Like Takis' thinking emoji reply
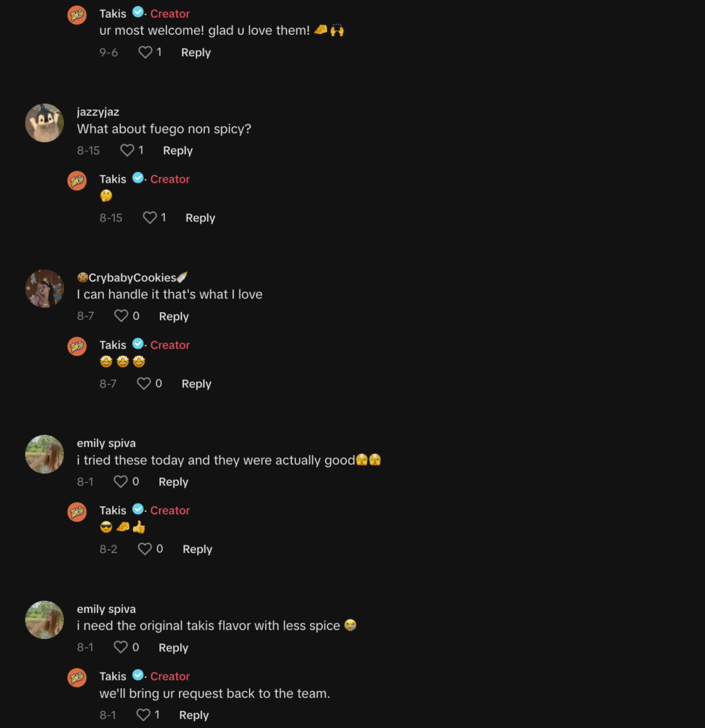This screenshot has height=728, width=705. pyautogui.click(x=149, y=218)
